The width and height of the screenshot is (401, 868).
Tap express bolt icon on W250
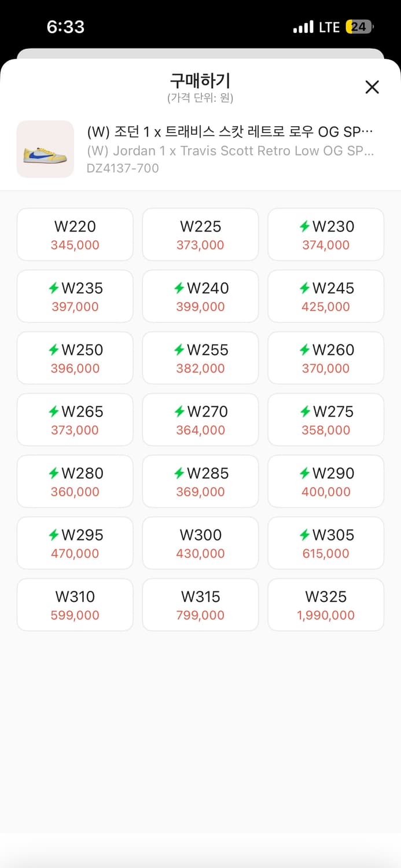(54, 350)
